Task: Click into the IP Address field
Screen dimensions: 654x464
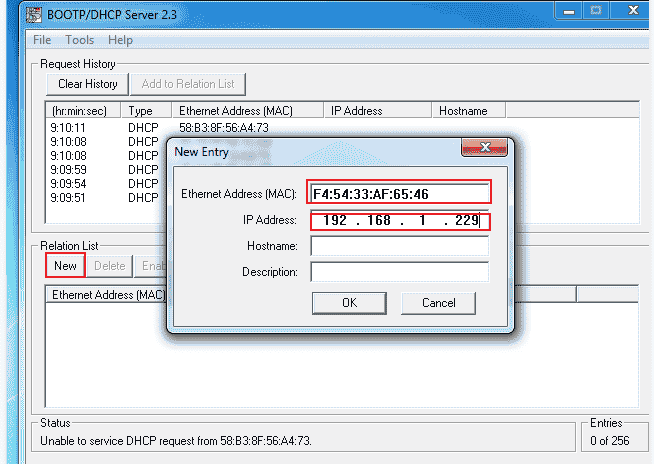Action: point(399,220)
